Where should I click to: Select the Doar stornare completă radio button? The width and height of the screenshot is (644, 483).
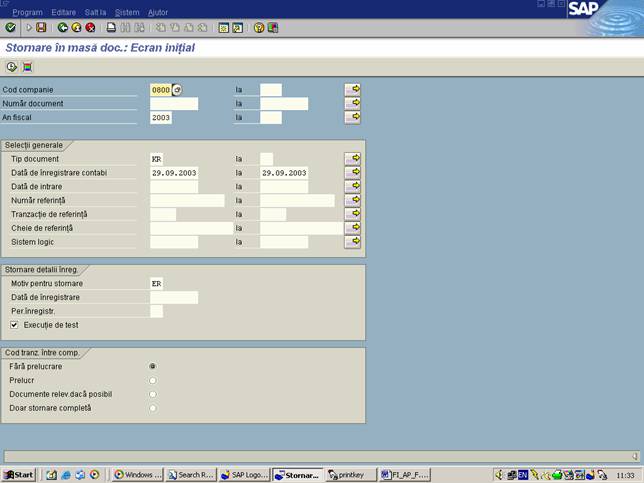coord(152,408)
